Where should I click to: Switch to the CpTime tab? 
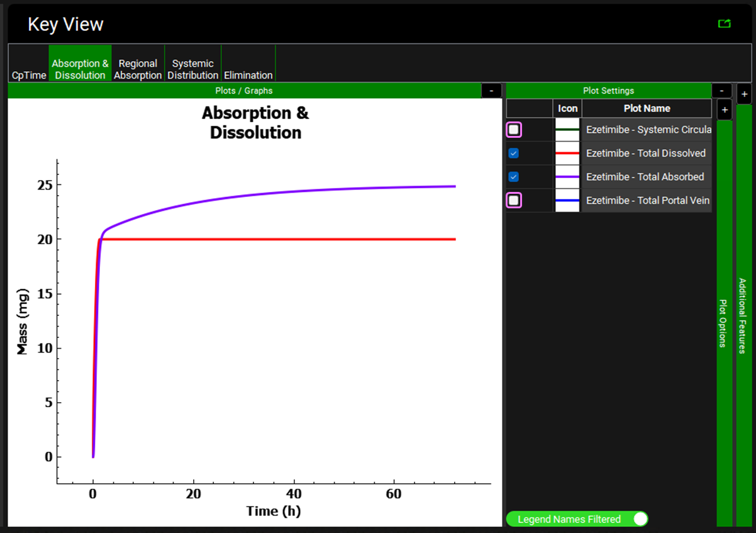(x=29, y=75)
